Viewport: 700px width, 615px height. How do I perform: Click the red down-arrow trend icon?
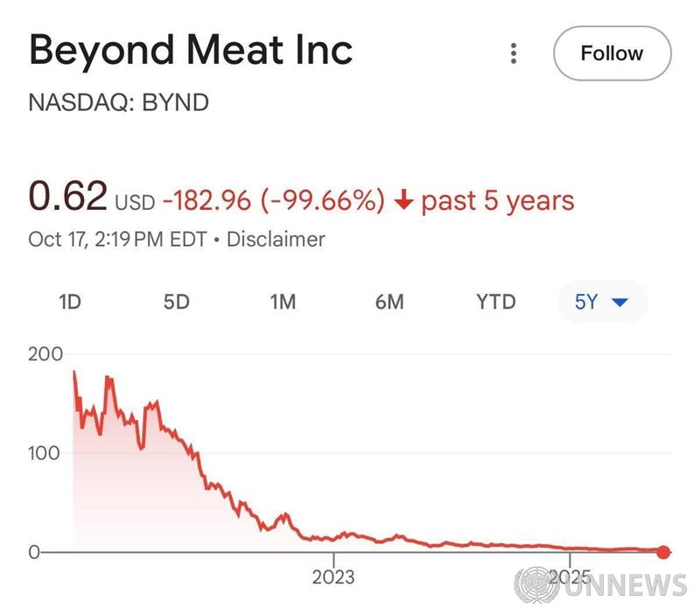pos(403,201)
